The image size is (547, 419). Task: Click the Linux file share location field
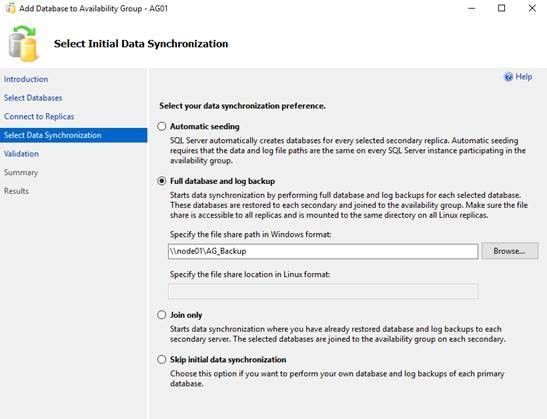click(323, 292)
